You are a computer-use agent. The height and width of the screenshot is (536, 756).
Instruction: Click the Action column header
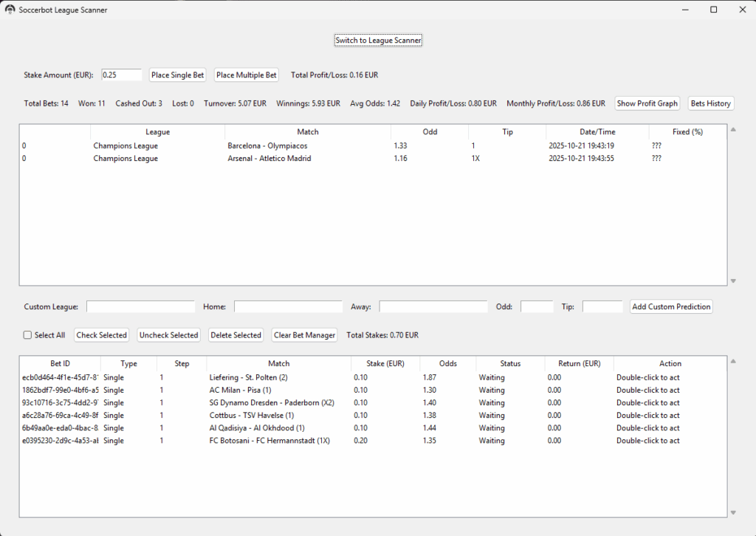[x=670, y=363]
